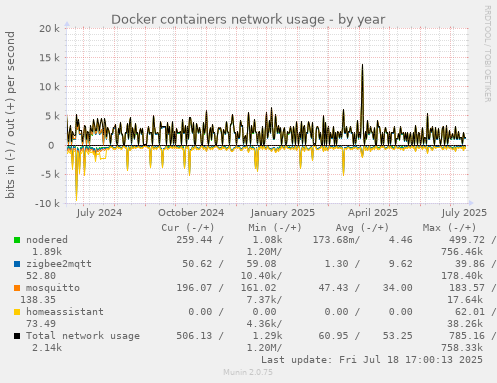The height and width of the screenshot is (383, 497).
Task: Select the mosquitto legend label
Action: click(53, 288)
